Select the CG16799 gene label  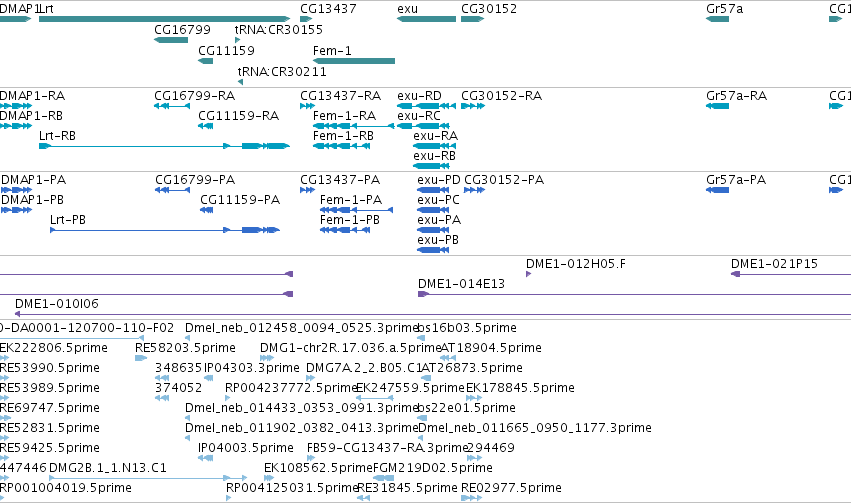pyautogui.click(x=182, y=29)
